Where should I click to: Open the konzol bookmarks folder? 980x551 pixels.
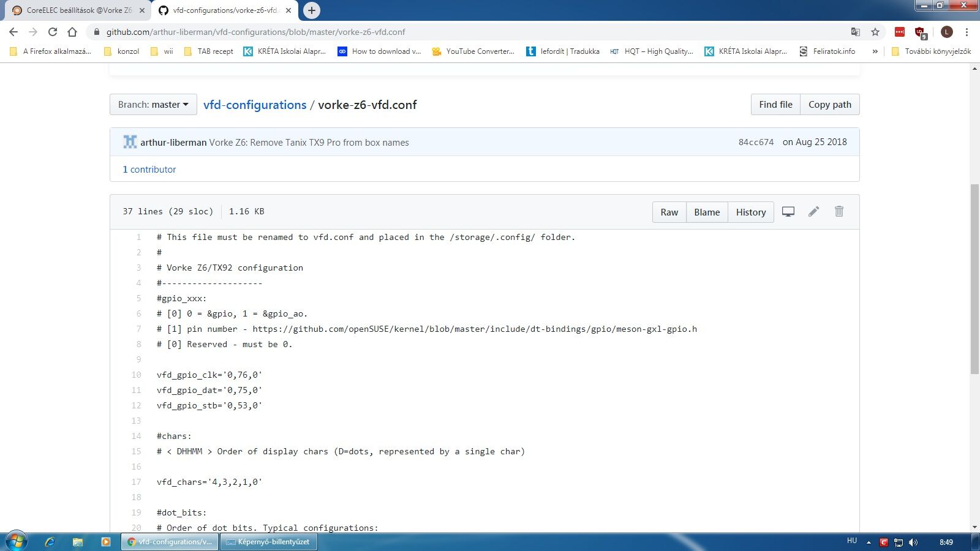point(121,51)
